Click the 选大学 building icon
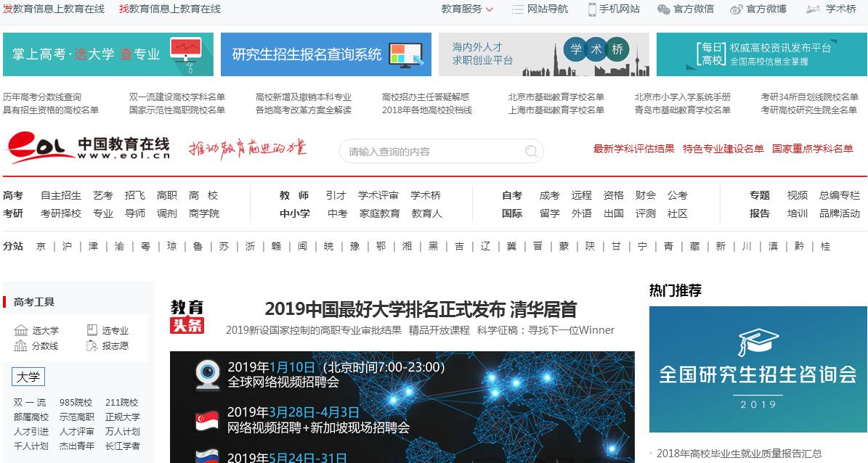 pyautogui.click(x=21, y=330)
